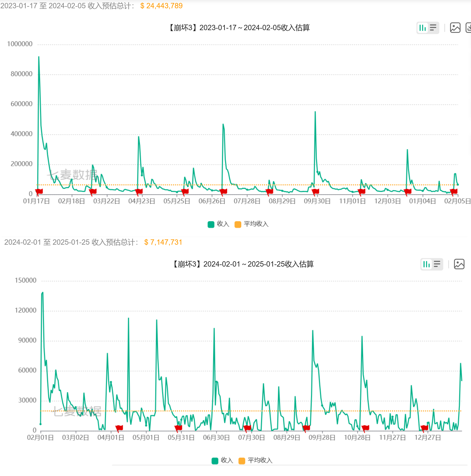471x476 pixels.
Task: Save top chart as image icon
Action: (455, 28)
